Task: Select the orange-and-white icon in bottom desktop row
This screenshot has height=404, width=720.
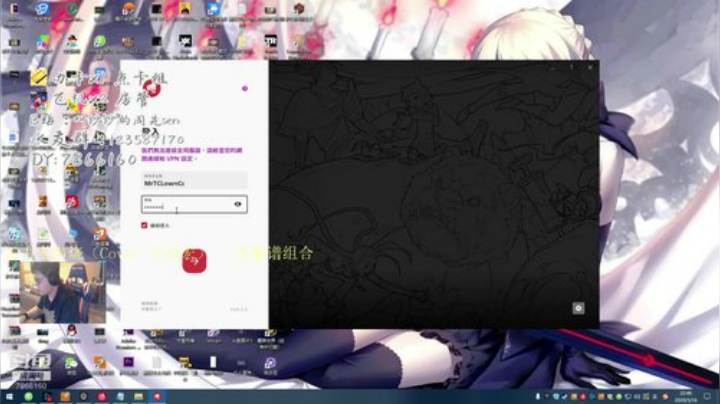Action: point(100,365)
